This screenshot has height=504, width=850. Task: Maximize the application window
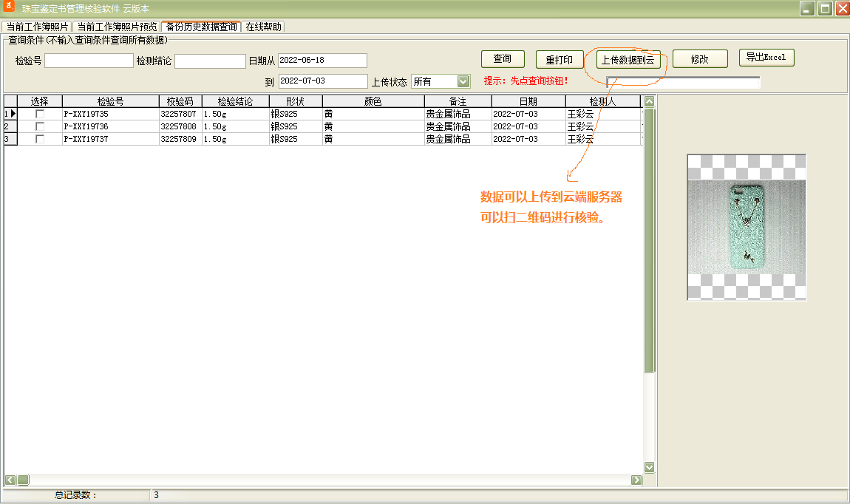coord(825,8)
